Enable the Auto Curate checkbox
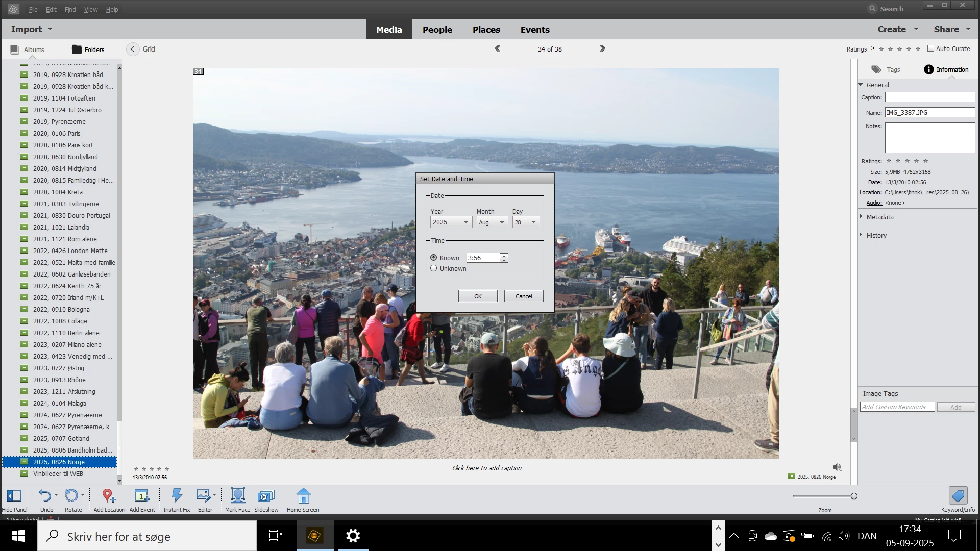 click(x=930, y=48)
